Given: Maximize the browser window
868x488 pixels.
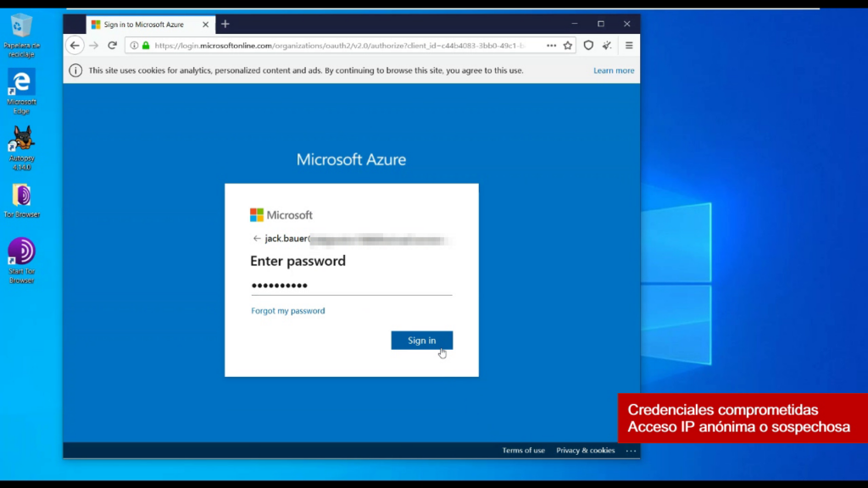Looking at the screenshot, I should point(601,24).
